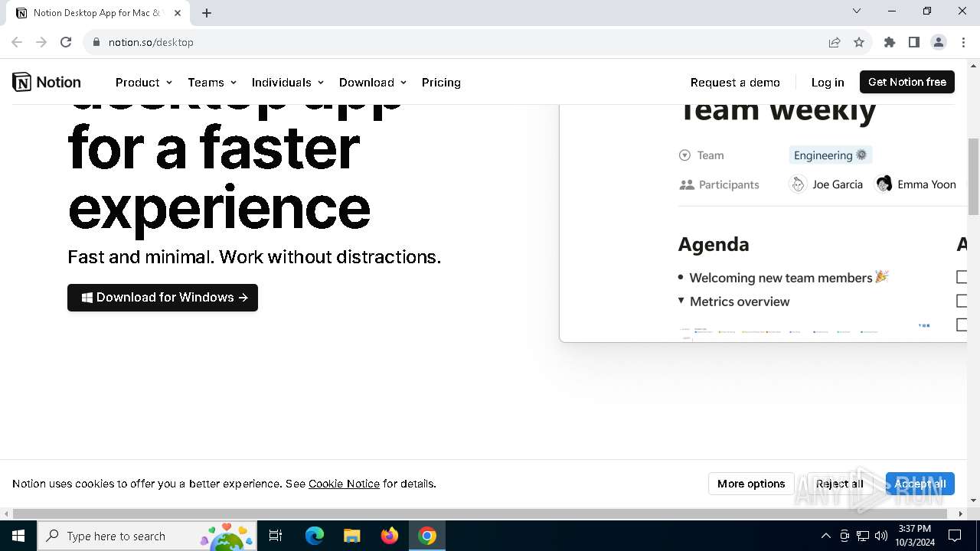Click Request a demo
This screenshot has height=551, width=980.
735,82
